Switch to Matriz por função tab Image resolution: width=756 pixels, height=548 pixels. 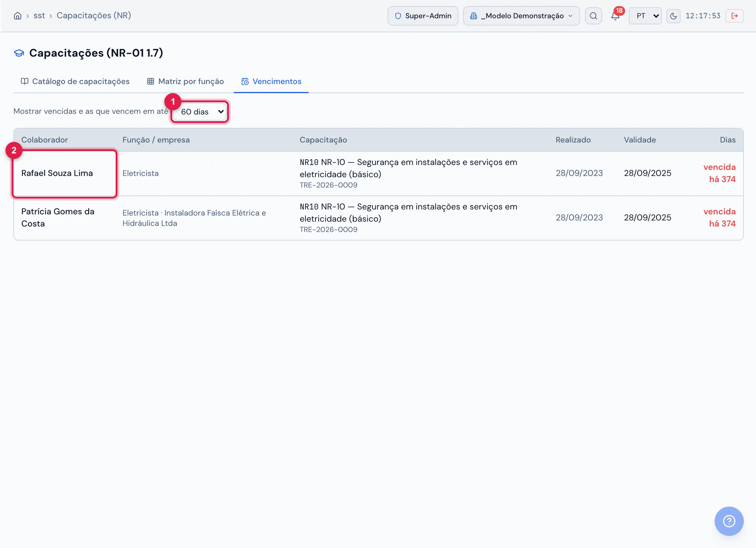point(185,81)
